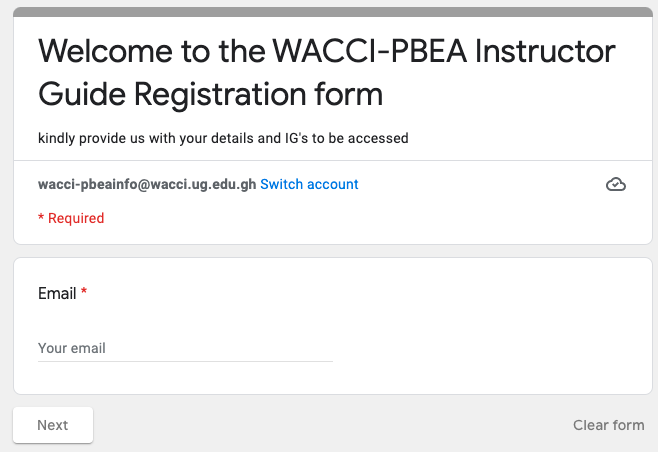Click the form title heading text
The width and height of the screenshot is (658, 452).
[x=327, y=72]
